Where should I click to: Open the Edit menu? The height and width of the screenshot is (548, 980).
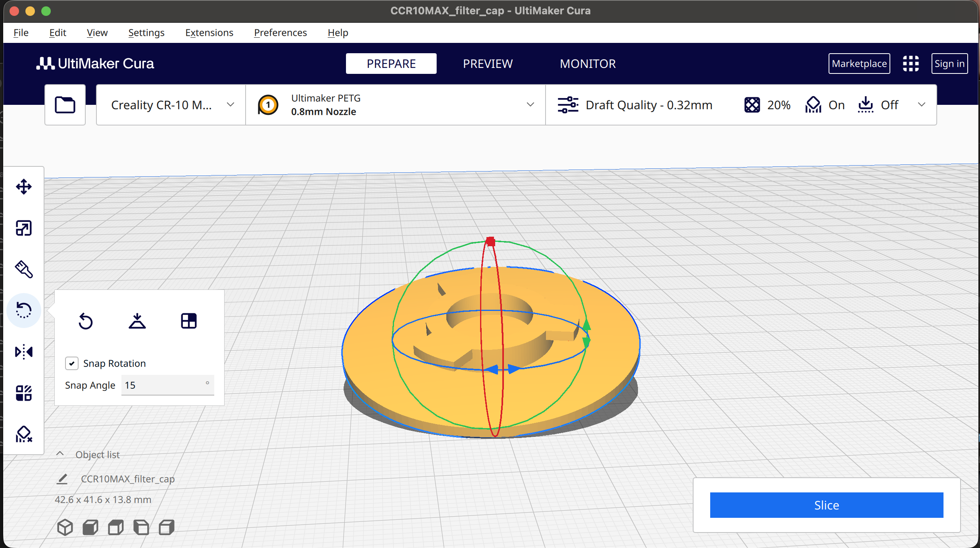pyautogui.click(x=58, y=33)
